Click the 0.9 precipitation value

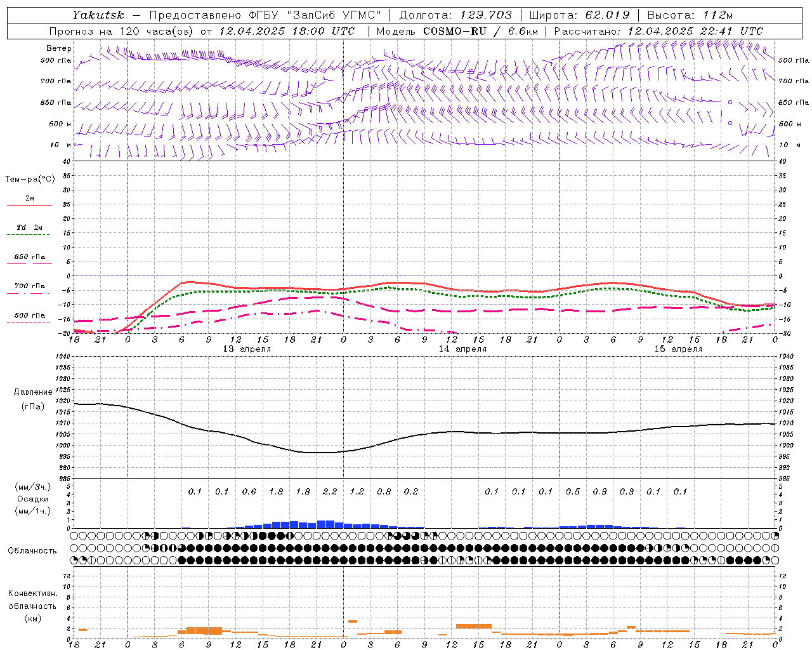[599, 492]
